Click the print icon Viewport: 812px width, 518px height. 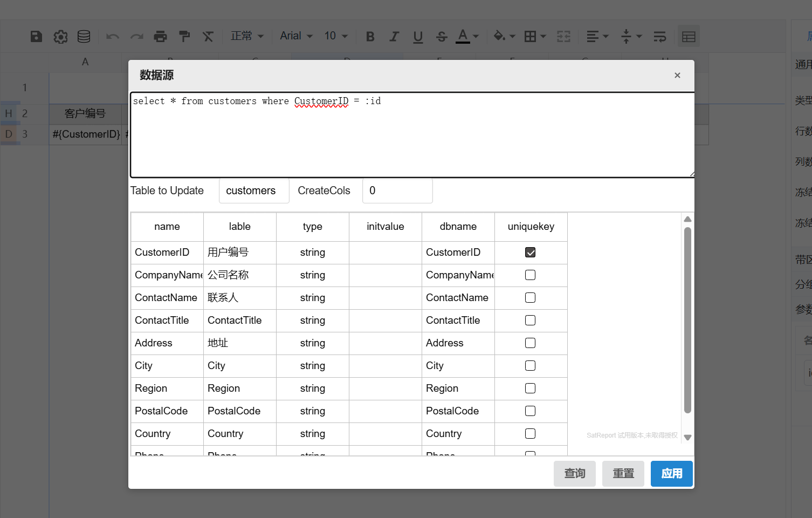click(160, 36)
